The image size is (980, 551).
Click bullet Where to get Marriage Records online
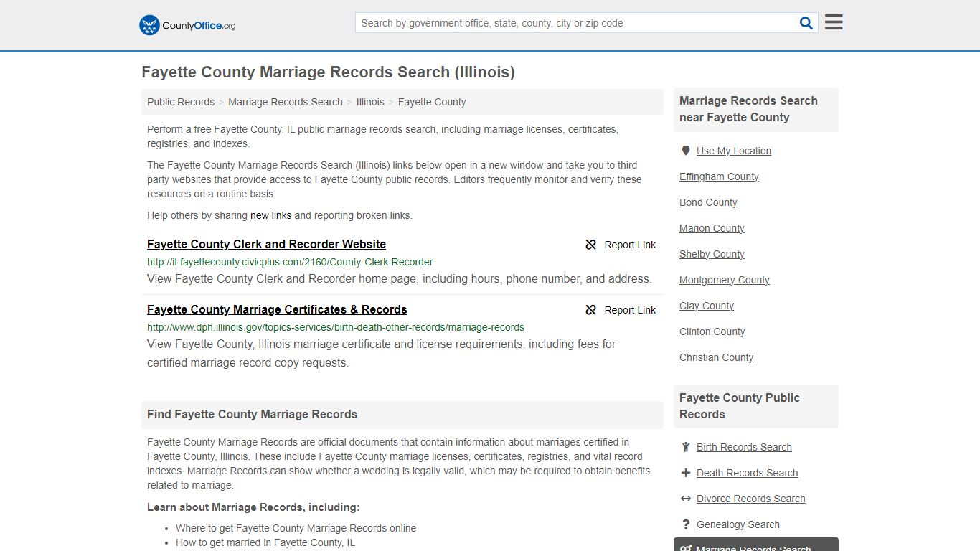tap(296, 528)
